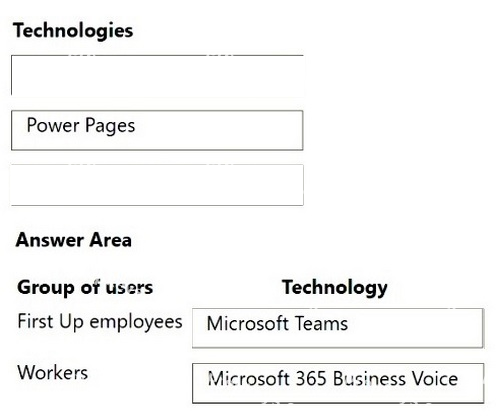
Task: Click the Technologies heading
Action: 73,31
